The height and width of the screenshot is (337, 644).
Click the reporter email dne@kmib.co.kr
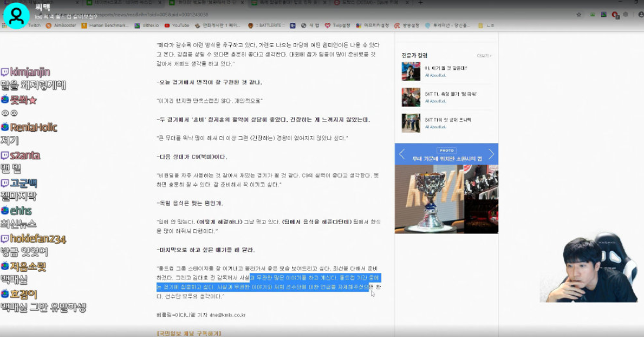click(228, 315)
